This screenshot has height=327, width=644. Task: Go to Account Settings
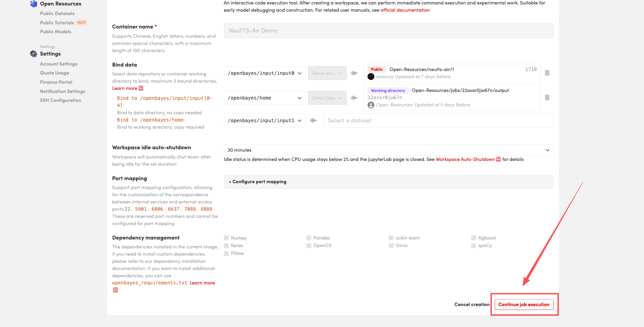click(58, 64)
